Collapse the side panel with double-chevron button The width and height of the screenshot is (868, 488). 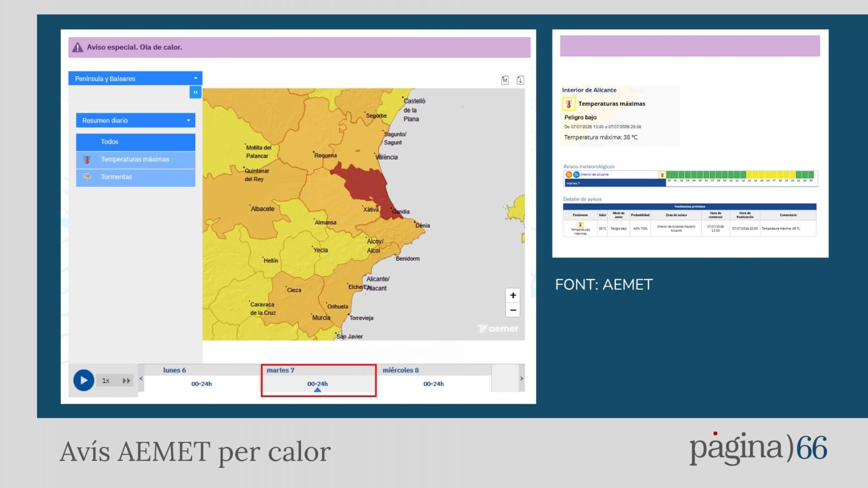(x=195, y=92)
